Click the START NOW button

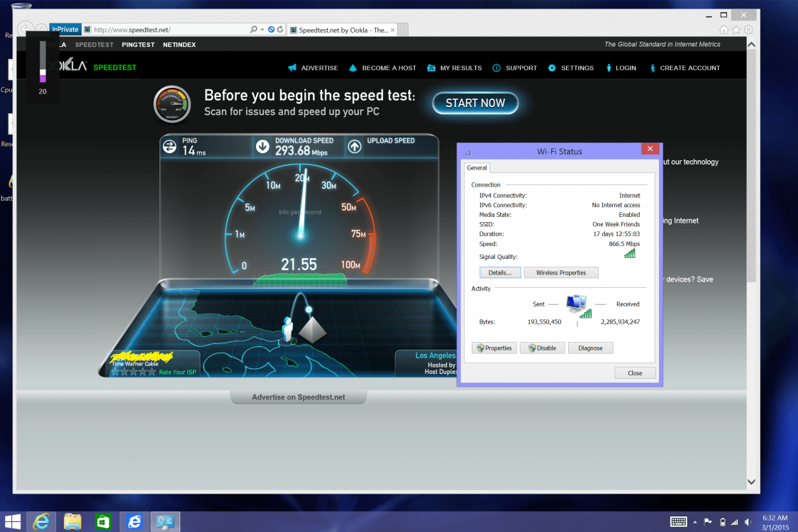coord(475,104)
